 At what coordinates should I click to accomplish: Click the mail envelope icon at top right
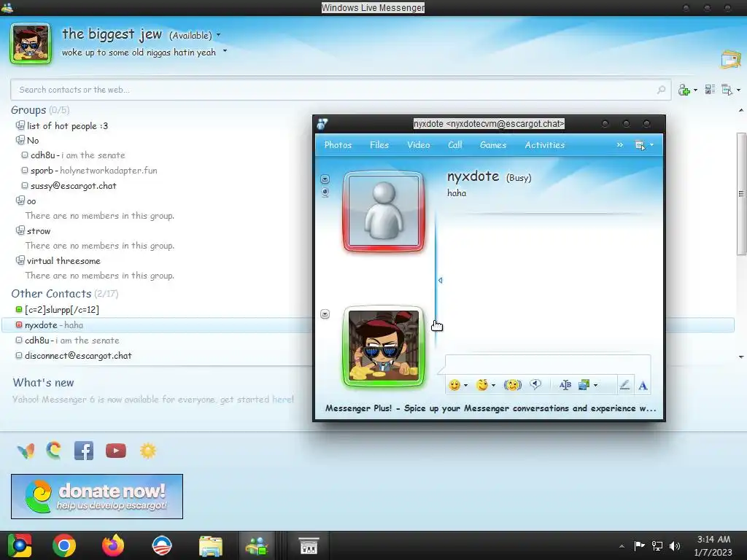pos(731,60)
